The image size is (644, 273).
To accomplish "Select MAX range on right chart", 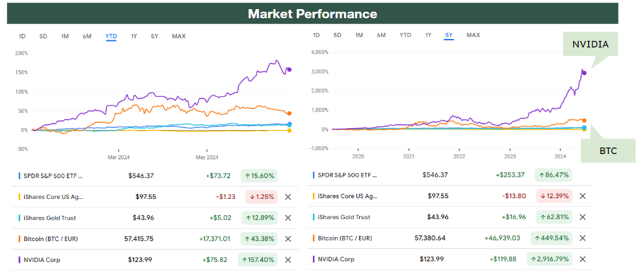I will point(473,35).
